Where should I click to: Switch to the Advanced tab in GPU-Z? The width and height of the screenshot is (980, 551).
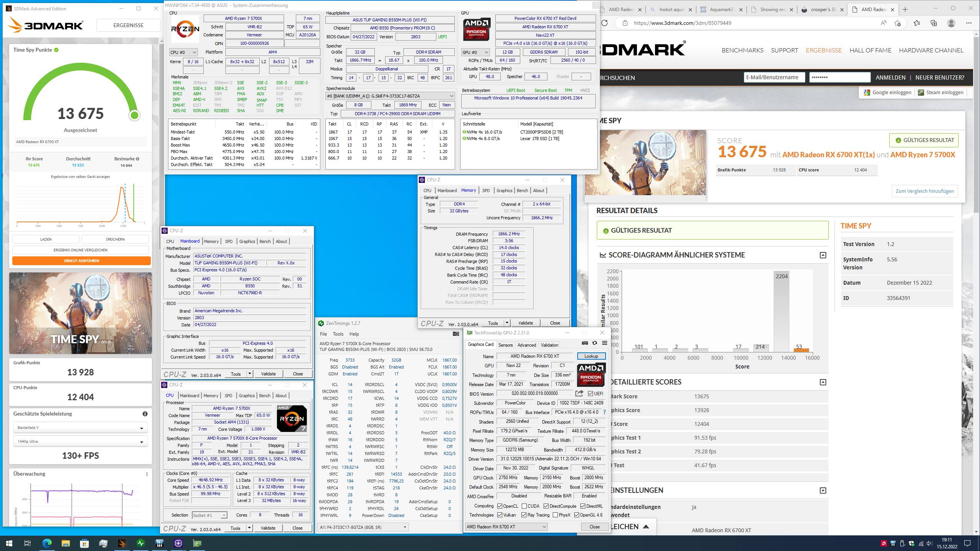526,345
